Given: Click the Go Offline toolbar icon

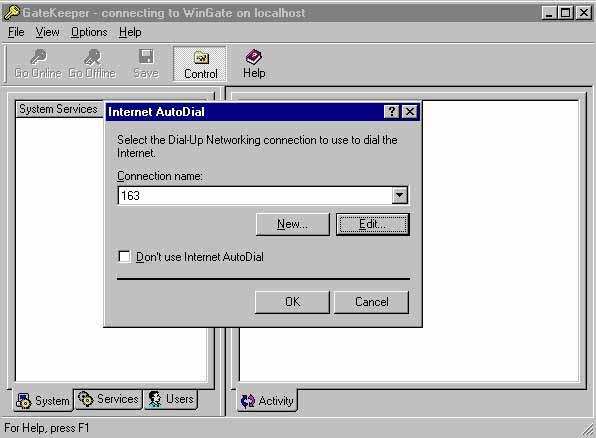Looking at the screenshot, I should coord(92,57).
